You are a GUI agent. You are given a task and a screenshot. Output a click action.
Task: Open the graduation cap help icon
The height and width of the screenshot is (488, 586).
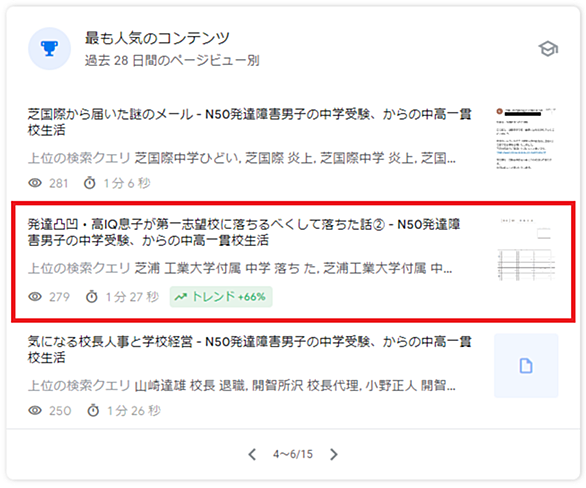click(x=548, y=49)
